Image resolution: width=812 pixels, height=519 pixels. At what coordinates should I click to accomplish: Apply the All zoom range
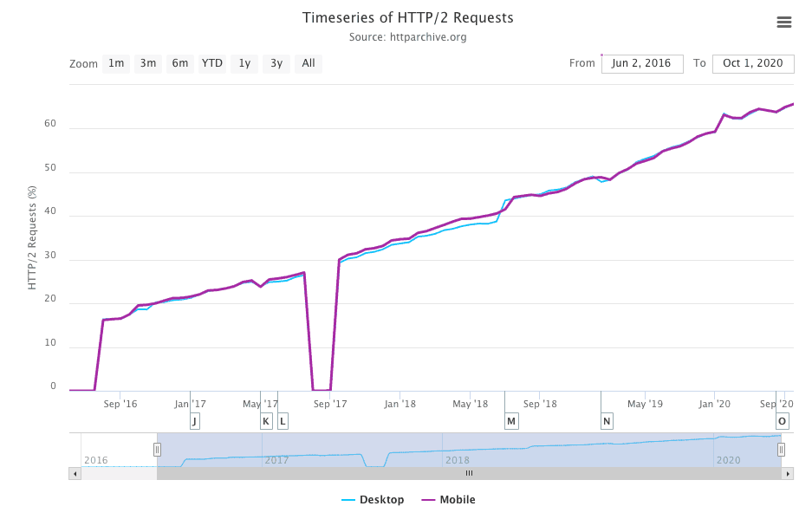pyautogui.click(x=308, y=63)
